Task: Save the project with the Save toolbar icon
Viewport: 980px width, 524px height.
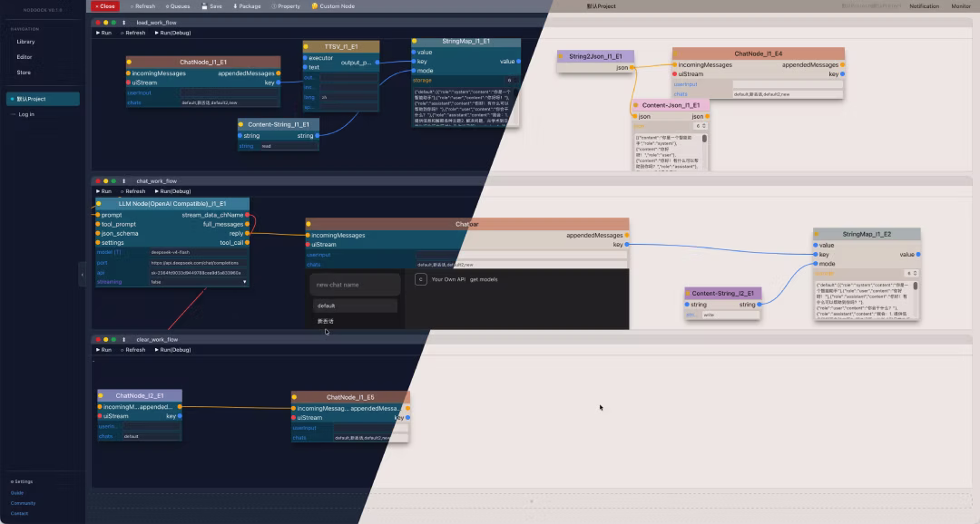Action: coord(211,6)
